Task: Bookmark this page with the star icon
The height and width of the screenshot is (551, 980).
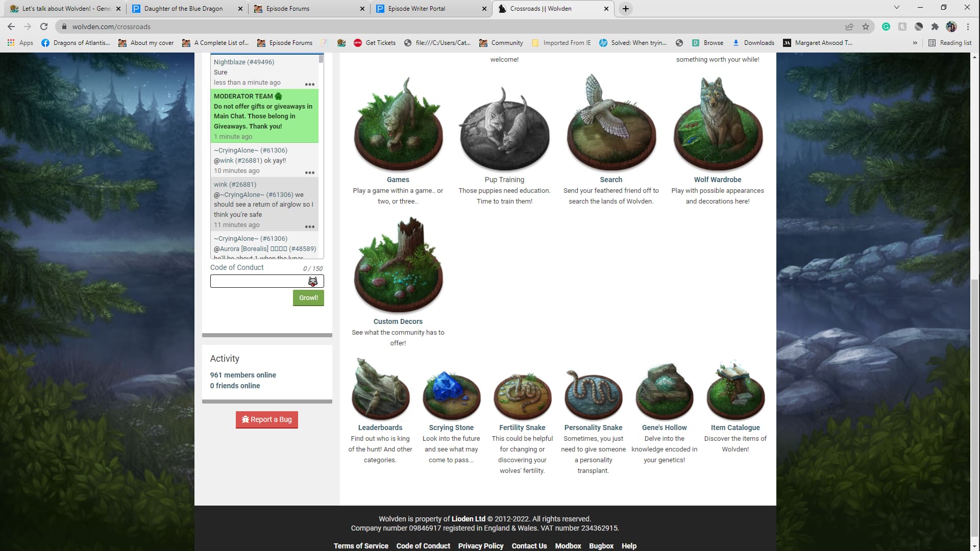Action: [866, 27]
